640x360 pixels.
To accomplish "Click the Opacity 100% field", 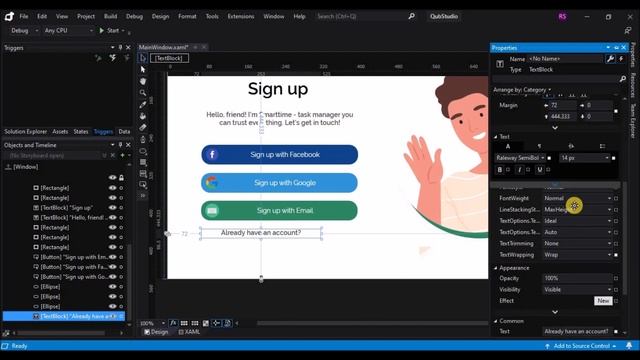I will [577, 278].
